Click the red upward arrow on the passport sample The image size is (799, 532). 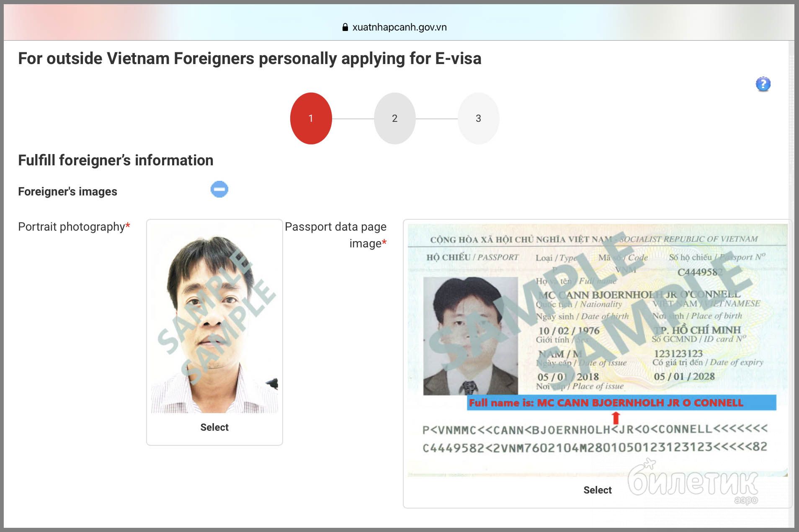point(616,418)
